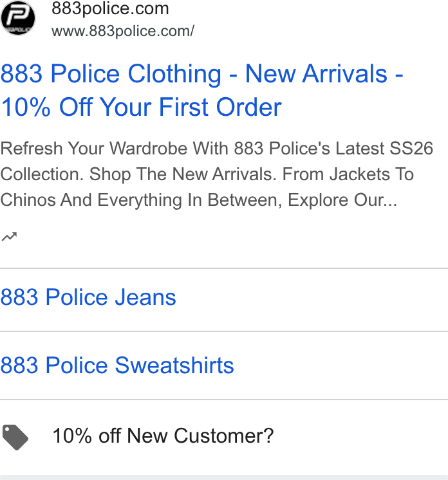Click the price tag promotion icon
Image resolution: width=448 pixels, height=480 pixels.
[x=15, y=437]
